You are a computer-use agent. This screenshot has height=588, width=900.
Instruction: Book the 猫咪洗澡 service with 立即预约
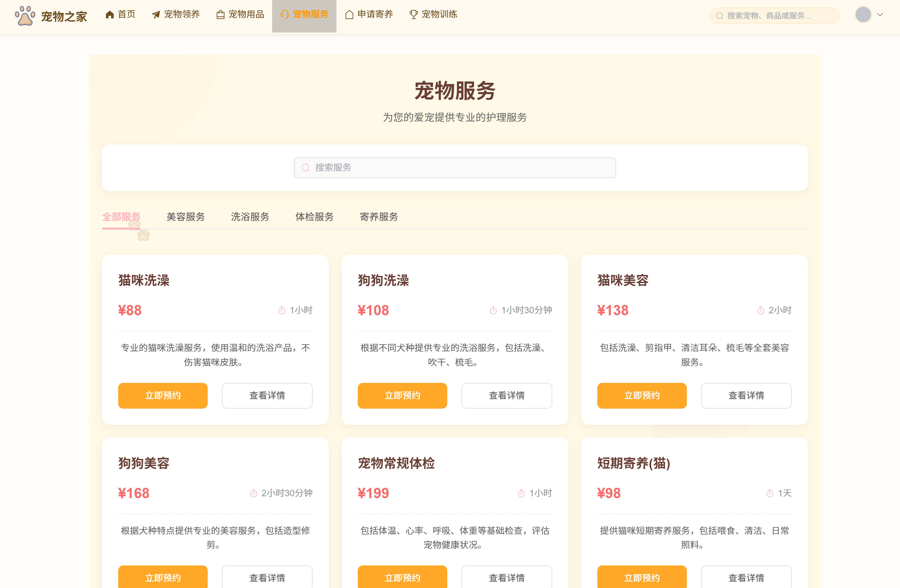point(163,395)
